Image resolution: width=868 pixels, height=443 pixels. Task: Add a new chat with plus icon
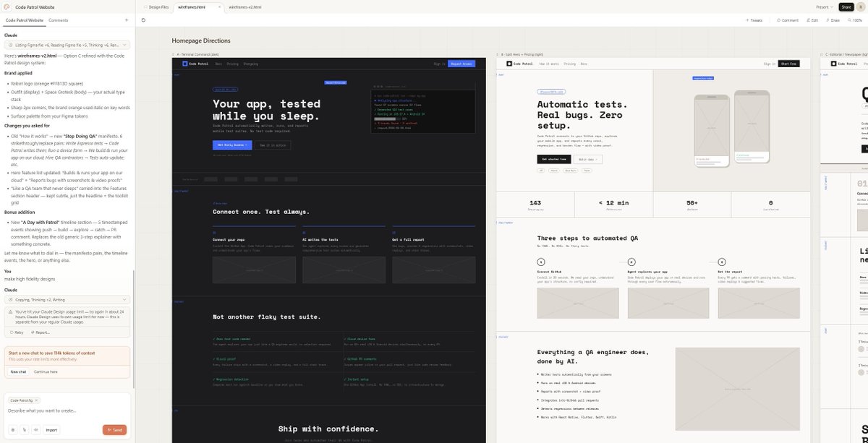[x=126, y=20]
